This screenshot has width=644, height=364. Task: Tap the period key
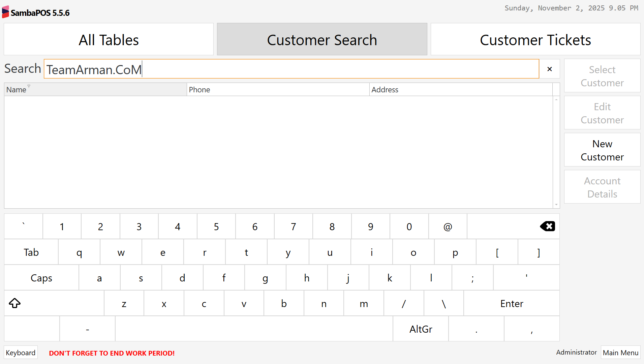pyautogui.click(x=476, y=329)
